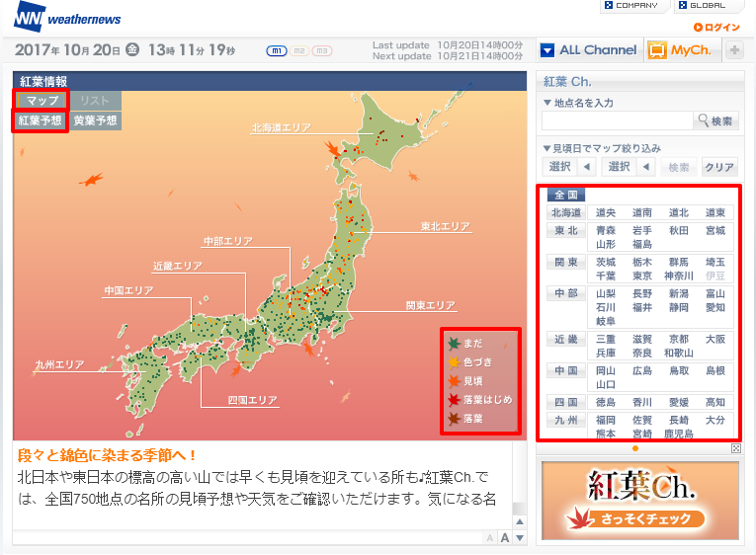The width and height of the screenshot is (756, 555).
Task: Open the 広島 prefecture link
Action: pos(642,370)
